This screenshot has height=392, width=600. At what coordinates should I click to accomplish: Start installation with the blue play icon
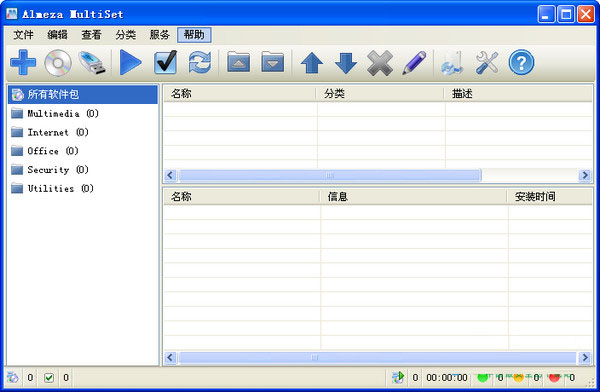click(x=130, y=62)
